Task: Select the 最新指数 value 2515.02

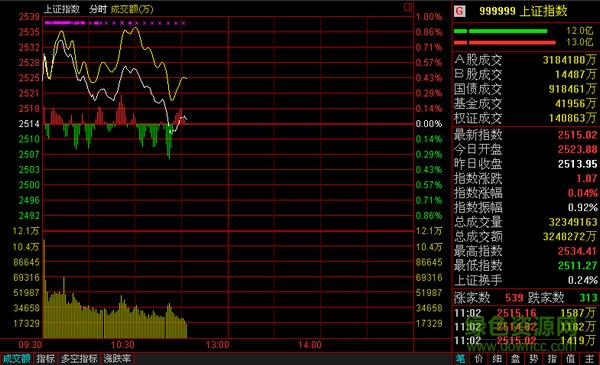Action: (577, 135)
